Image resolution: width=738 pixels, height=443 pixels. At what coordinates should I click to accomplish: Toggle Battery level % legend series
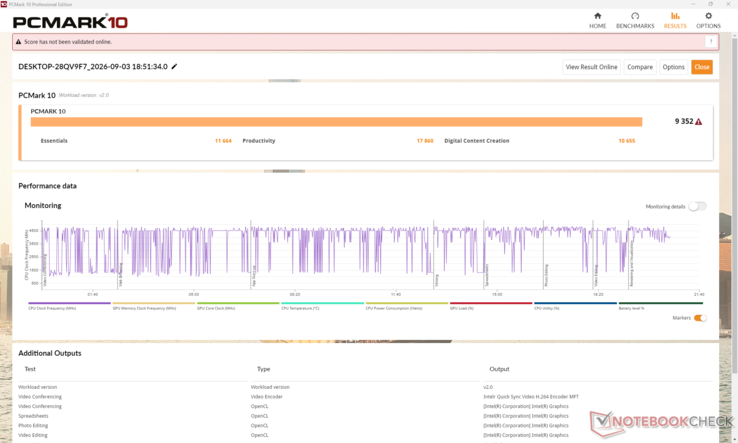coord(660,306)
